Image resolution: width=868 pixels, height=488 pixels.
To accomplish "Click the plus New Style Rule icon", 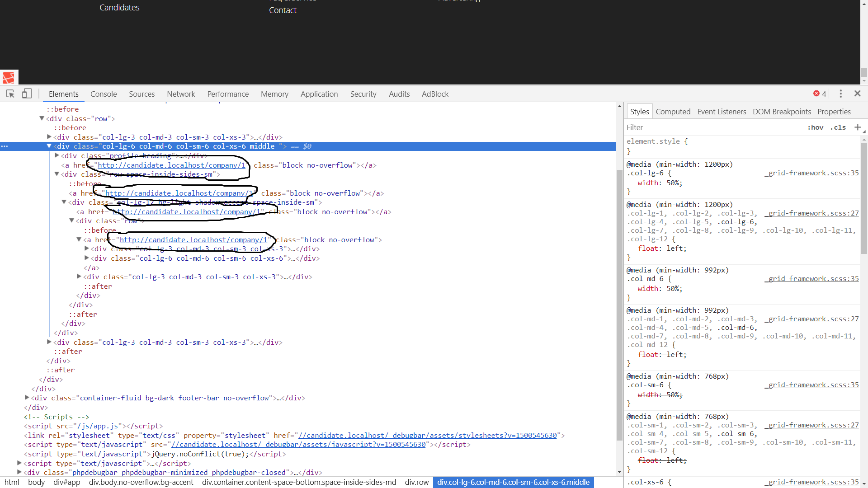I will (x=857, y=127).
